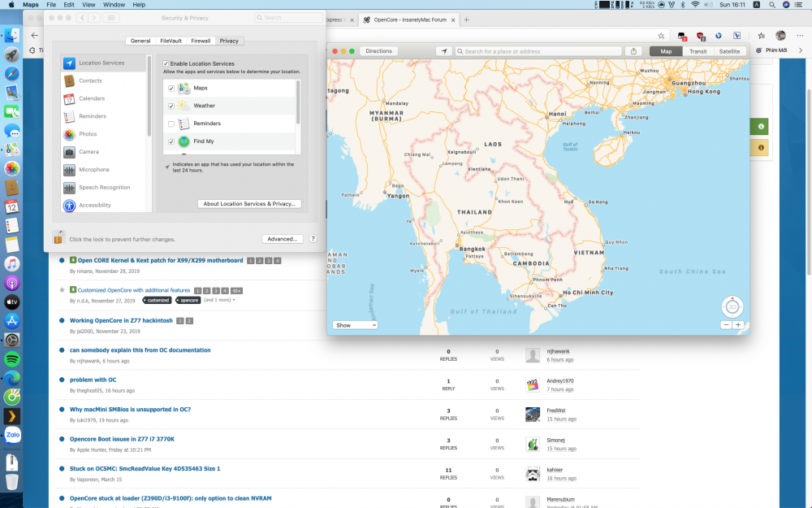Click the Phim Mới bookmark
The width and height of the screenshot is (812, 508).
pyautogui.click(x=771, y=50)
